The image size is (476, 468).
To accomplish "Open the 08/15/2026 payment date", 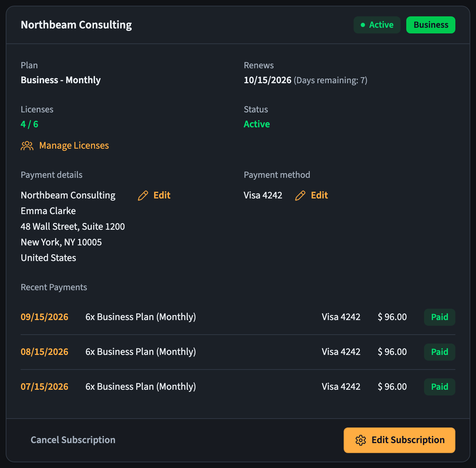I will pyautogui.click(x=44, y=352).
